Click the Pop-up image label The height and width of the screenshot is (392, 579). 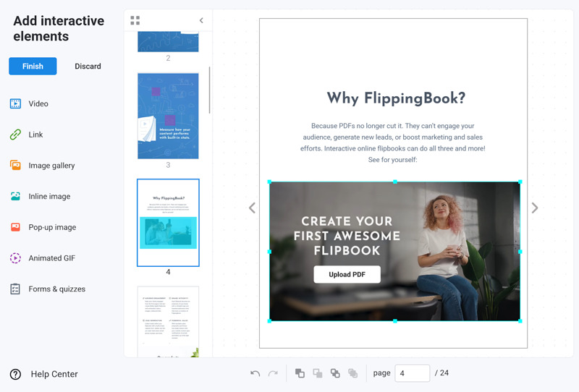point(52,227)
